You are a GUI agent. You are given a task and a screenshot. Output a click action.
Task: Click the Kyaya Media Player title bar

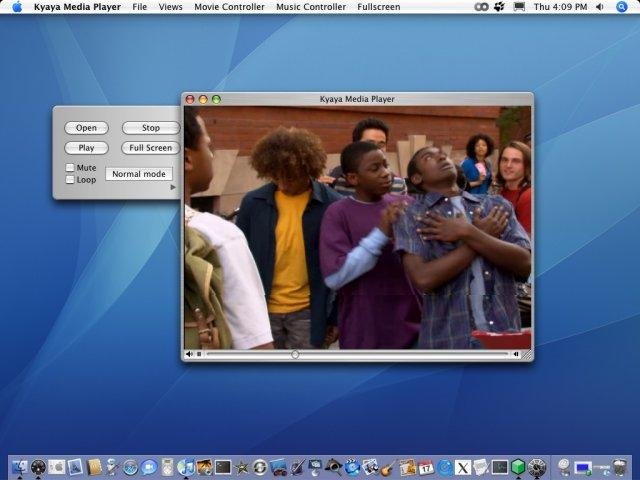[357, 99]
